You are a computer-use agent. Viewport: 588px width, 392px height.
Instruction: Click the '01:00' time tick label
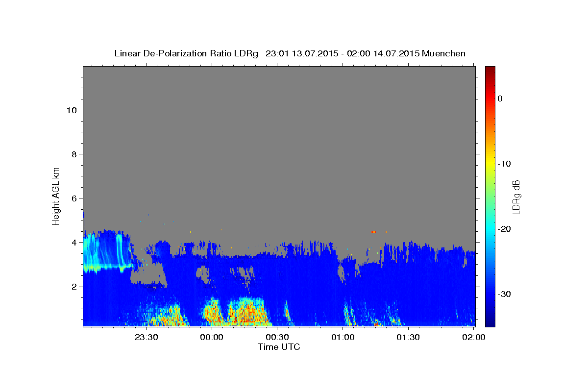343,337
